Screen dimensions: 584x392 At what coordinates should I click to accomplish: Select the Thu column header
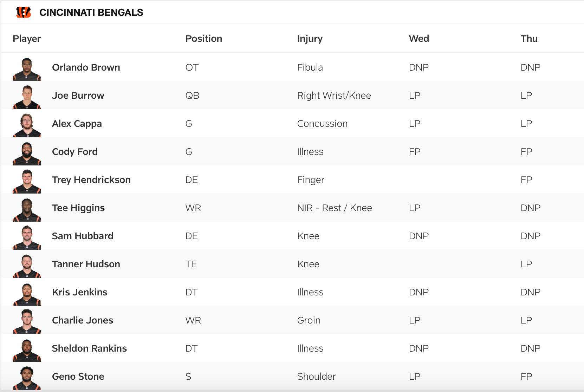[x=529, y=39]
